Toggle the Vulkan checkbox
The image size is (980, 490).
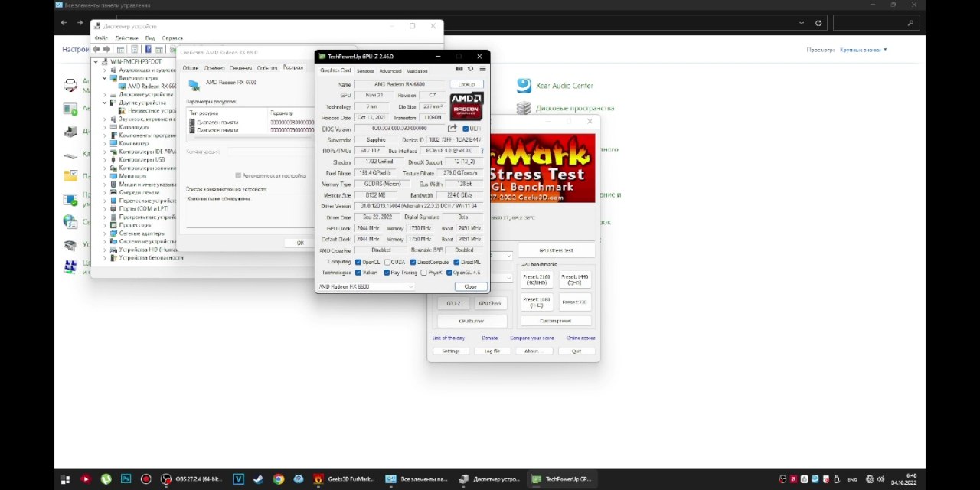[x=358, y=273]
